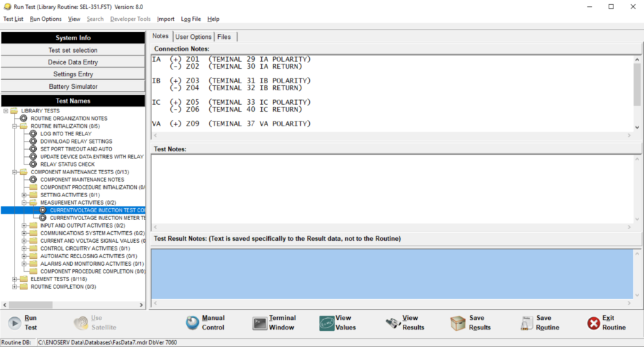The width and height of the screenshot is (644, 347).
Task: Select Download Relay Settings in the tree
Action: [76, 142]
